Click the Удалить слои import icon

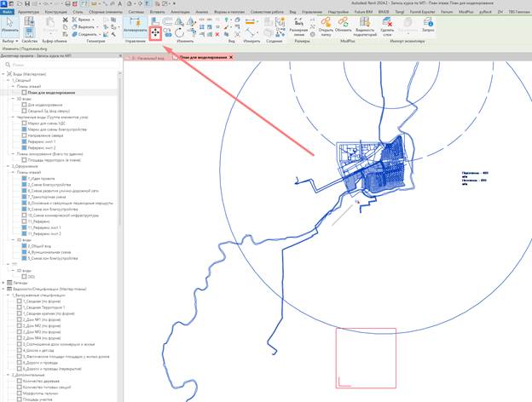coord(387,26)
